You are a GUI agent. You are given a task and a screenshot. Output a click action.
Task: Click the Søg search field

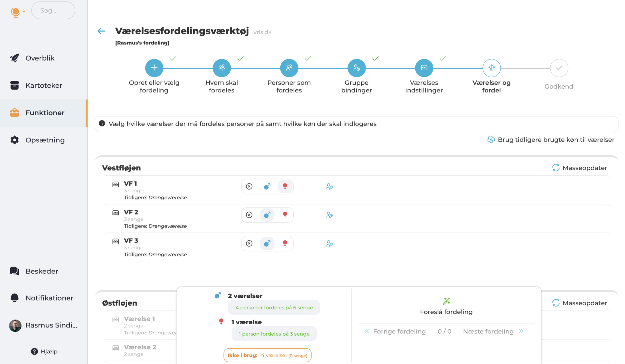(x=53, y=11)
